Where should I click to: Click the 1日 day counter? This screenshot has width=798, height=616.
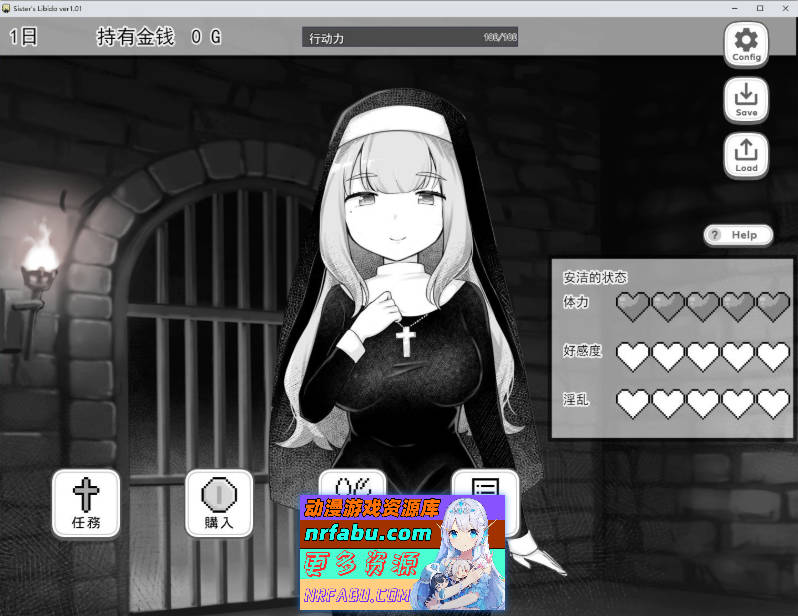[24, 38]
